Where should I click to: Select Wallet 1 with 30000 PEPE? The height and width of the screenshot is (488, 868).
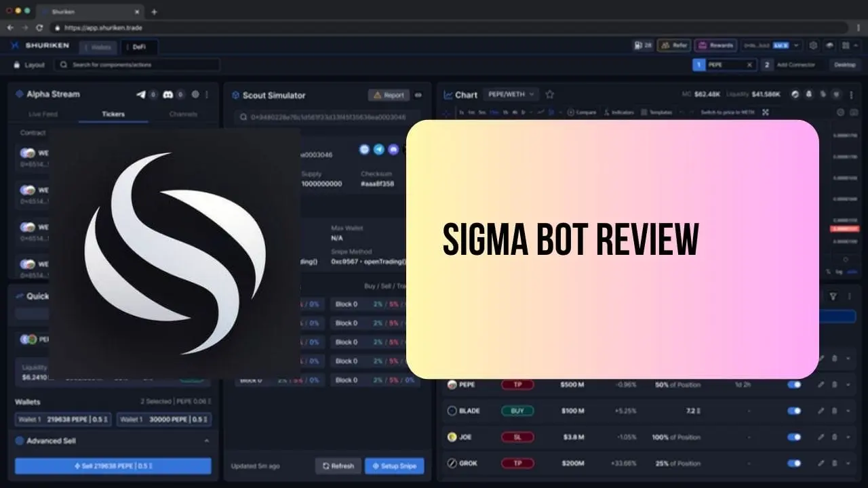click(164, 420)
